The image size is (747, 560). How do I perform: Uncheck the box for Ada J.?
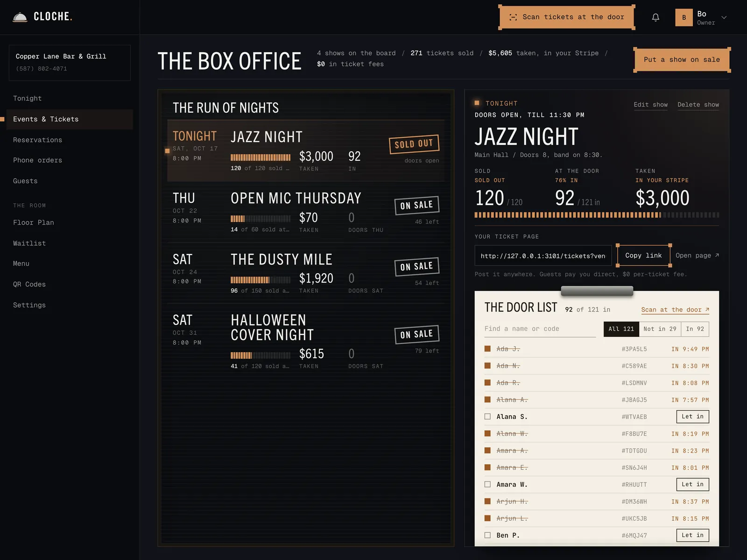487,349
